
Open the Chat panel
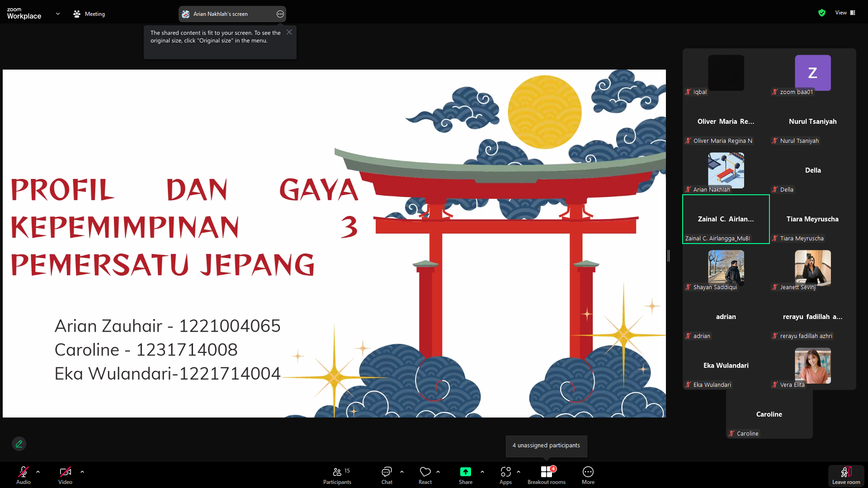(x=387, y=475)
